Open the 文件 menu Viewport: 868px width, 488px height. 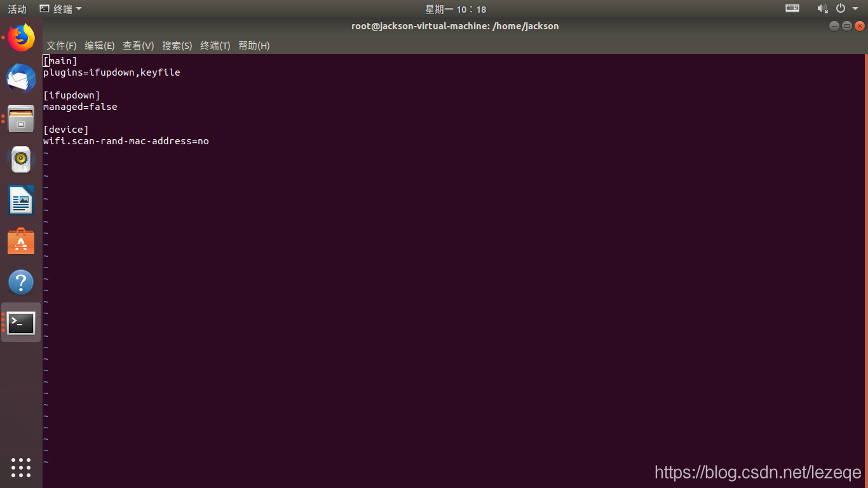click(61, 45)
